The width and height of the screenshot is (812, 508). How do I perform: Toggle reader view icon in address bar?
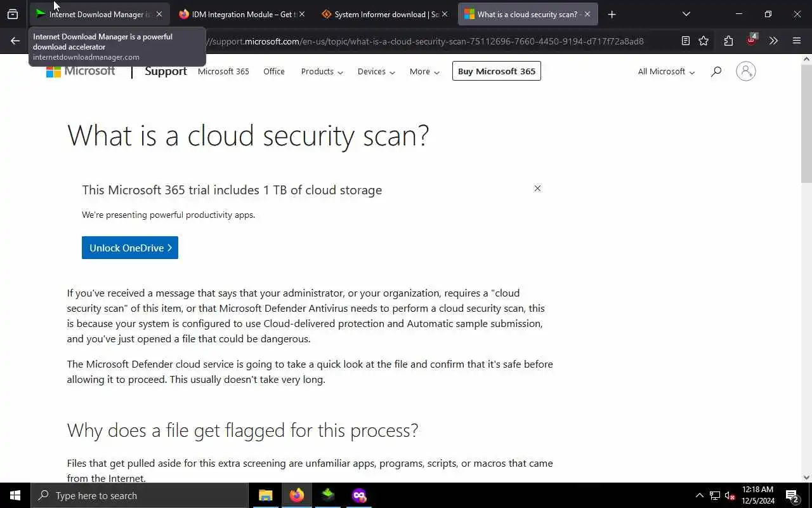tap(685, 41)
